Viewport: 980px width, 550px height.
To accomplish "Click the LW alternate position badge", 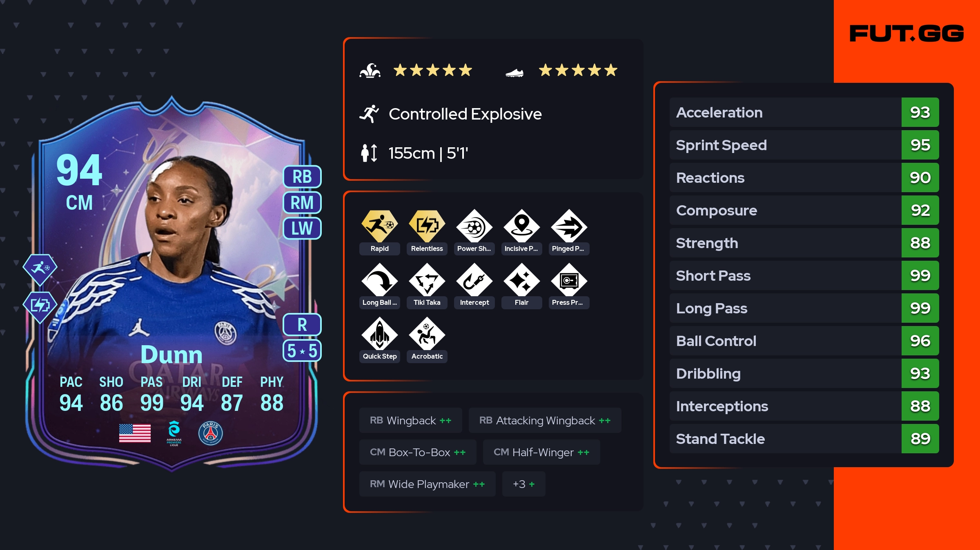I will click(x=302, y=228).
